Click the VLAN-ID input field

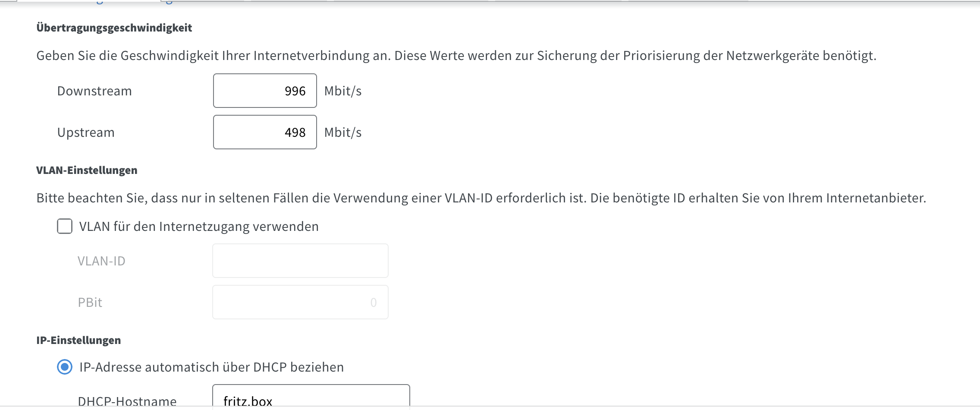click(300, 261)
